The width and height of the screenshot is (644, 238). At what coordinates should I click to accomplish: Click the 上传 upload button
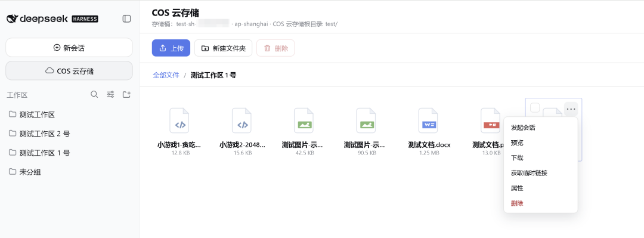171,48
